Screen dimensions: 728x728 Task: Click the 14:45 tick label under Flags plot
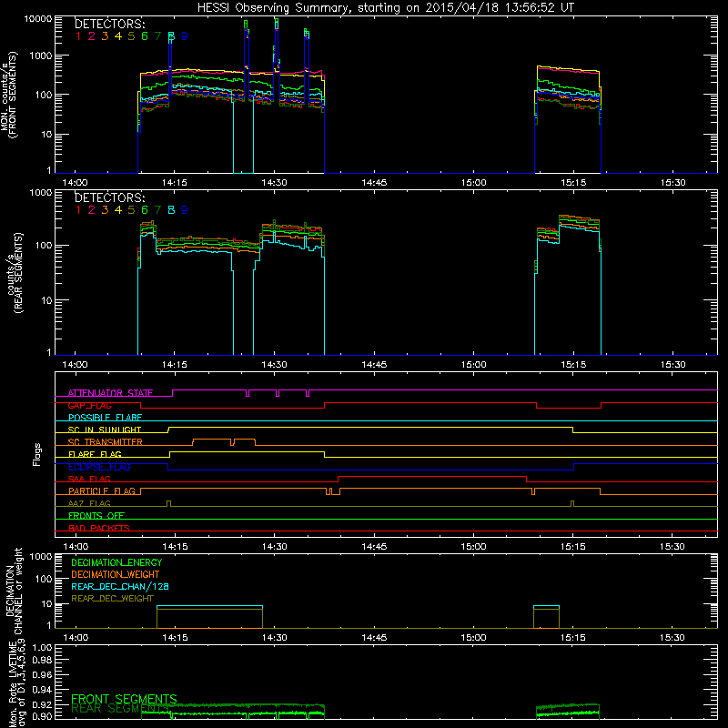point(374,547)
